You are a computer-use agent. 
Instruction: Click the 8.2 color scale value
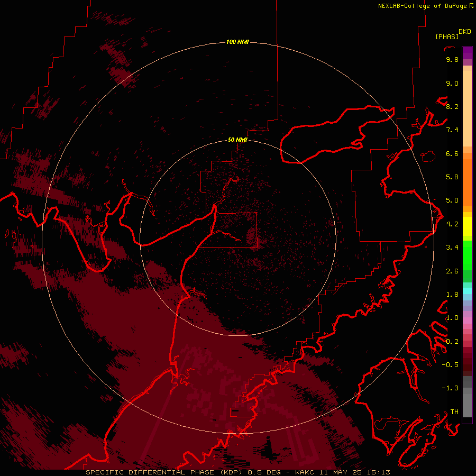pyautogui.click(x=452, y=106)
